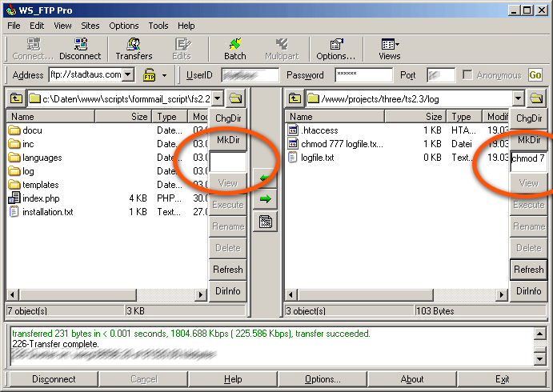Open the Sites menu
The image size is (553, 392).
(90, 26)
